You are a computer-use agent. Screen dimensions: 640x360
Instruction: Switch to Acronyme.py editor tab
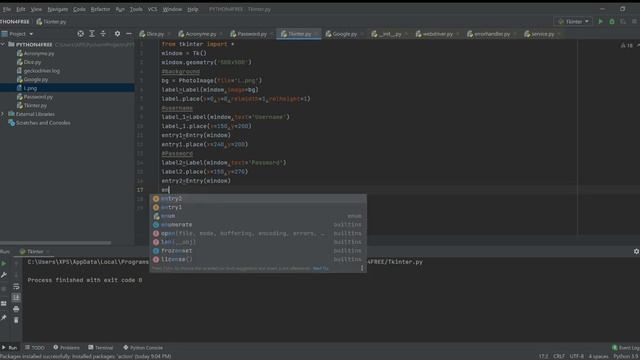pyautogui.click(x=200, y=34)
